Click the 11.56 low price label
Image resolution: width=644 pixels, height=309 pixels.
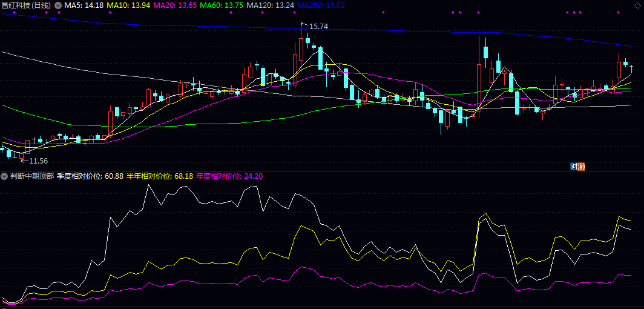39,161
